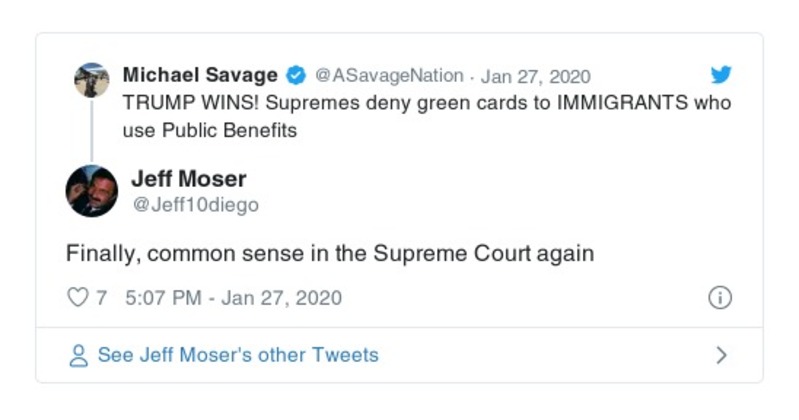Visit the @Jeff10diego handle
799x420 pixels.
[x=195, y=205]
